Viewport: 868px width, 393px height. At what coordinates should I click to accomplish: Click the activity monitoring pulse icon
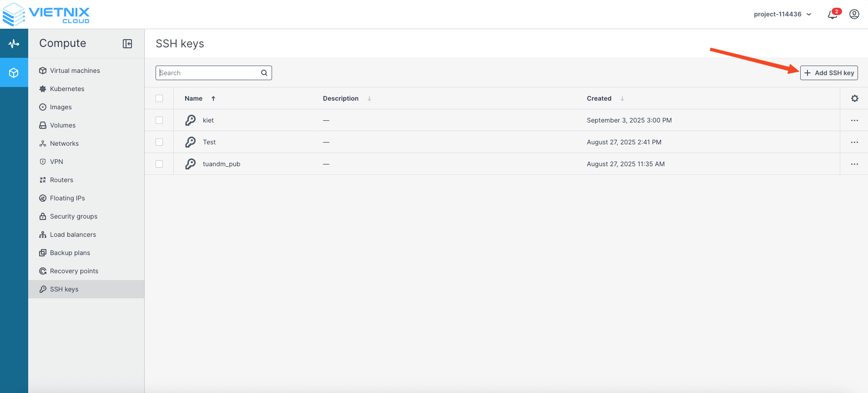pos(14,44)
